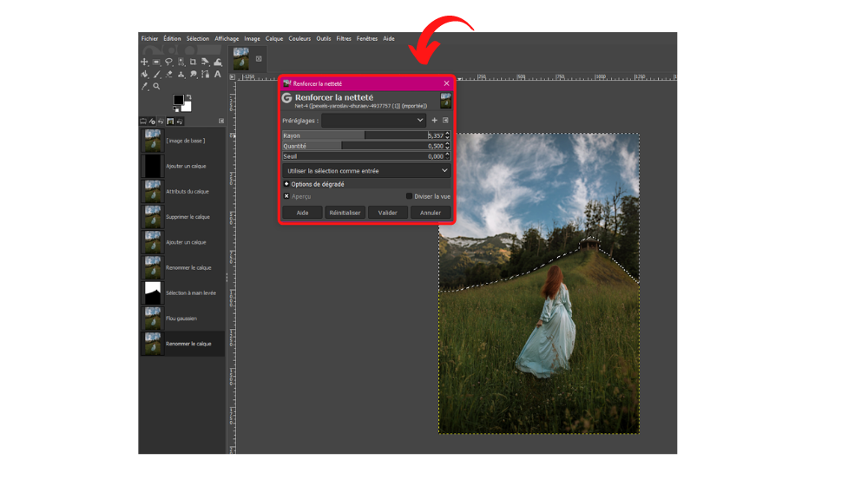Click the ruler corner image menu arrow

pos(233,77)
